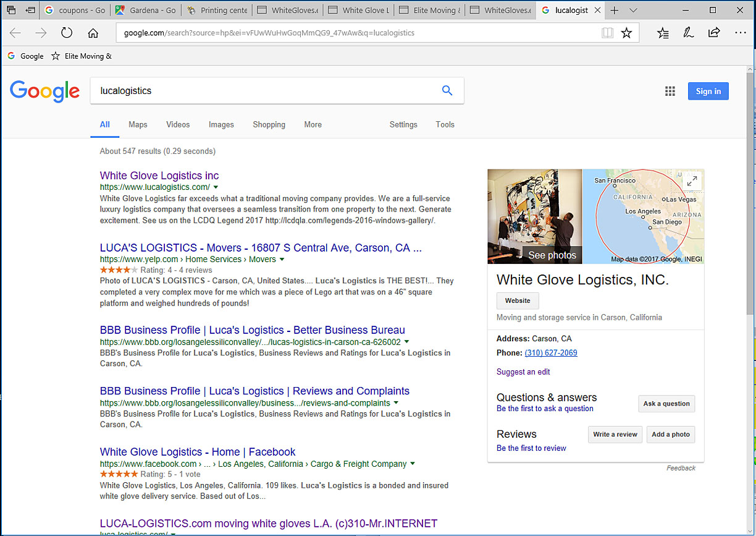Open BBB Reviews and Complaints result
The image size is (756, 536).
click(x=254, y=391)
